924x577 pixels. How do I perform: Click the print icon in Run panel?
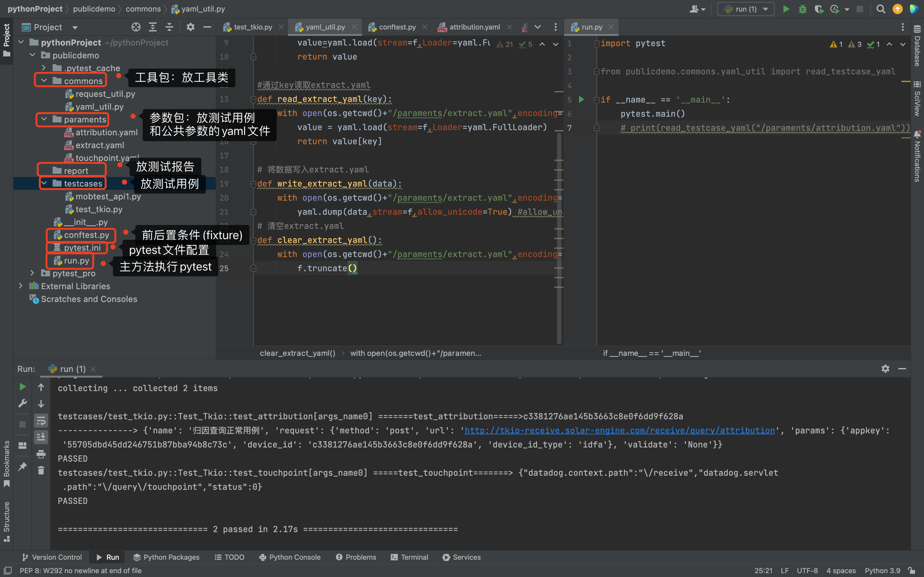41,454
